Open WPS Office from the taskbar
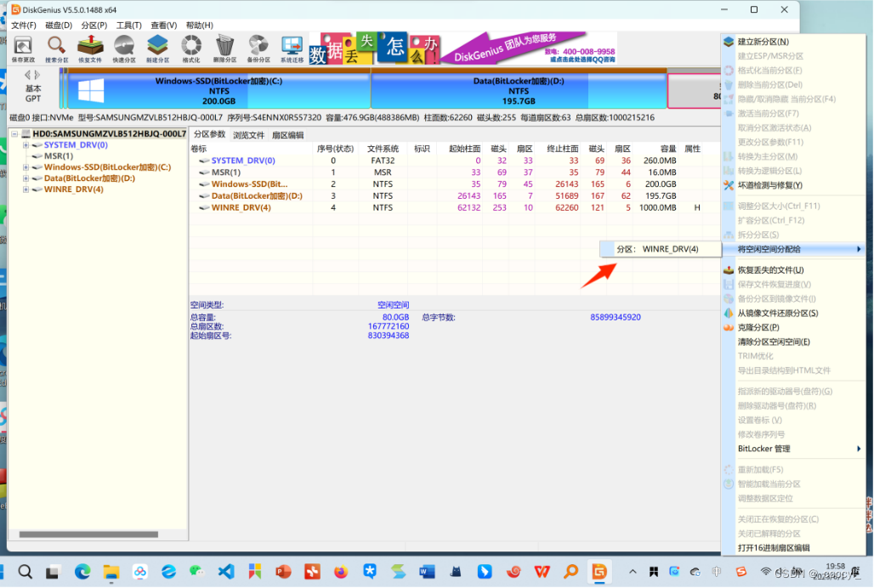Viewport: 874px width, 588px height. (542, 572)
